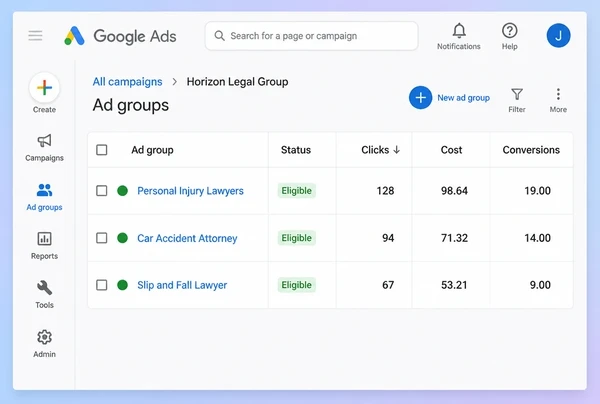Click the New ad group text
This screenshot has width=600, height=404.
463,98
